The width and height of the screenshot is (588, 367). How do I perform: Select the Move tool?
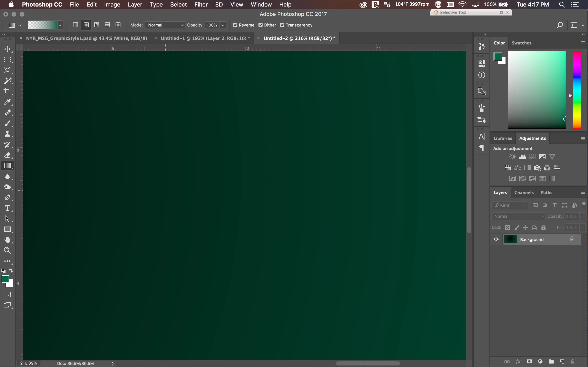click(x=7, y=49)
